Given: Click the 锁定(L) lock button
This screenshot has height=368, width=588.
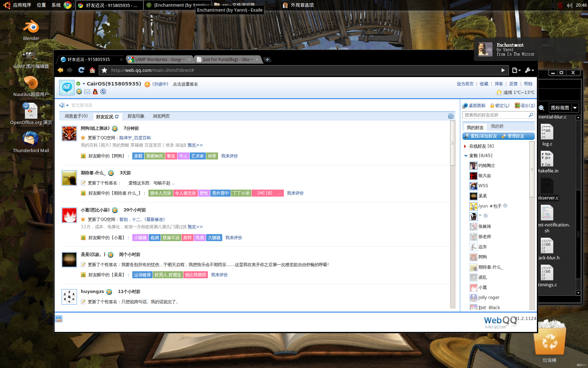Looking at the screenshot, I should point(500,105).
